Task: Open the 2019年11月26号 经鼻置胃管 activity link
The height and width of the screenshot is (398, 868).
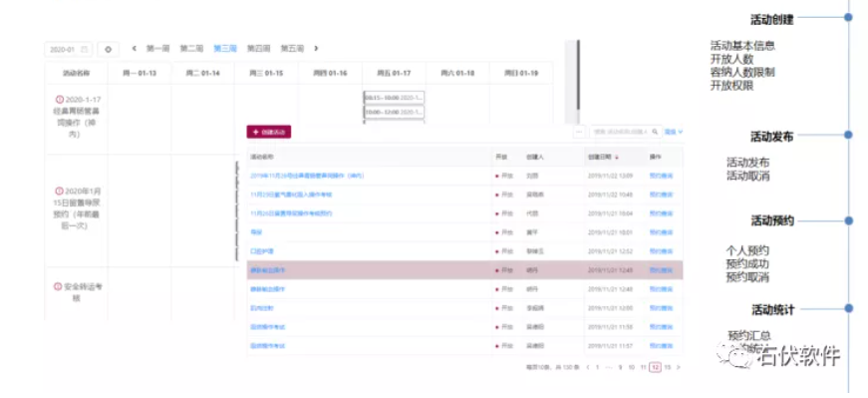Action: [307, 176]
